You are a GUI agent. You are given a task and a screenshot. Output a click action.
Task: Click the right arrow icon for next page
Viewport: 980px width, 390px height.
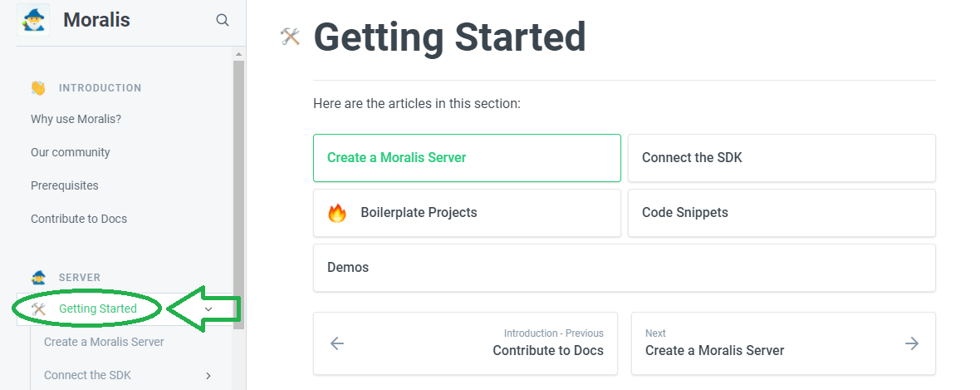[912, 343]
